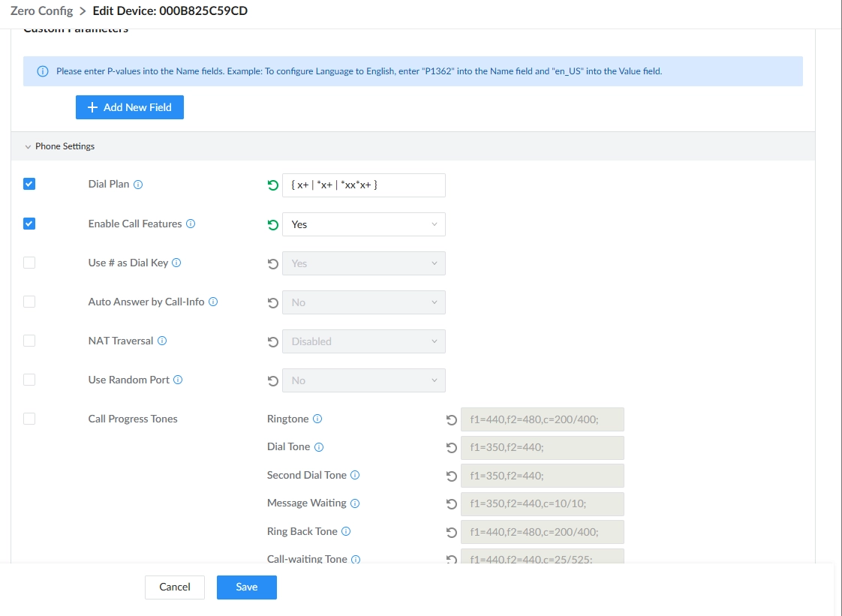This screenshot has height=616, width=842.
Task: Uncheck the Dial Plan checkbox
Action: pos(29,185)
